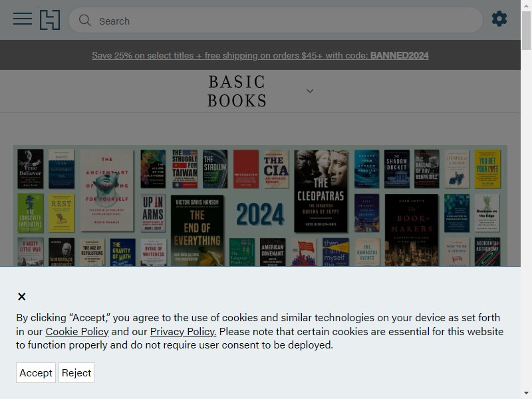Click the scrollbar down arrow
The height and width of the screenshot is (399, 532).
[526, 393]
